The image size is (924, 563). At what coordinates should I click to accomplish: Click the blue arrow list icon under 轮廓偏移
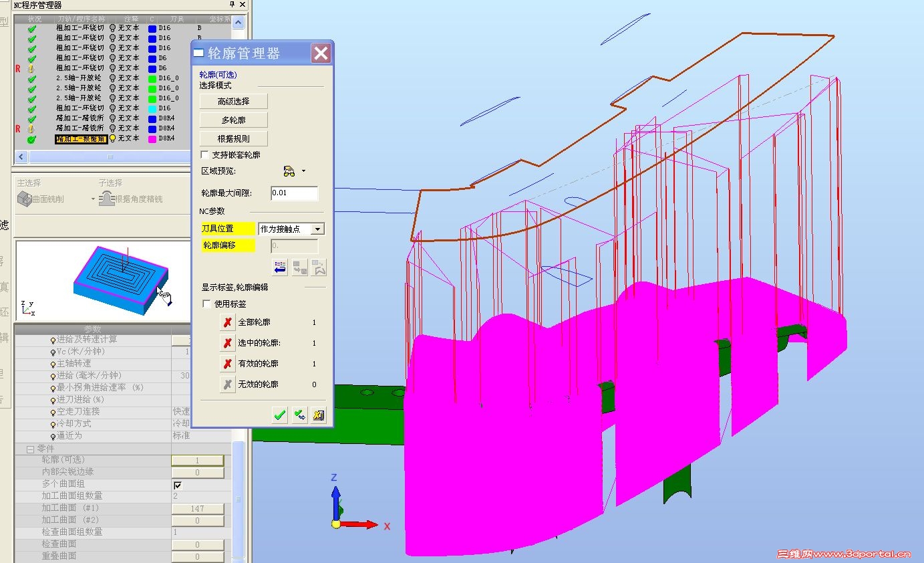(281, 267)
